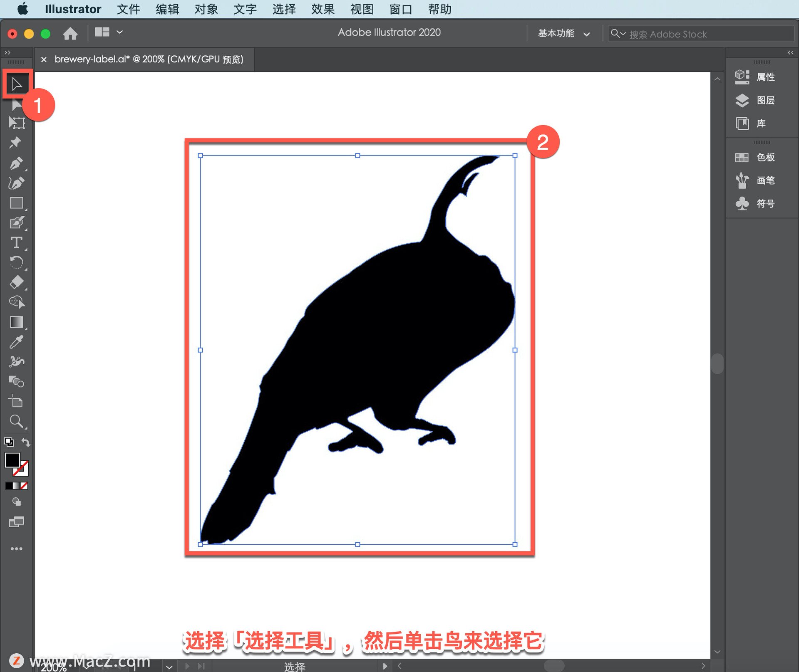This screenshot has height=672, width=799.
Task: Open the 帮助 menu
Action: point(440,9)
